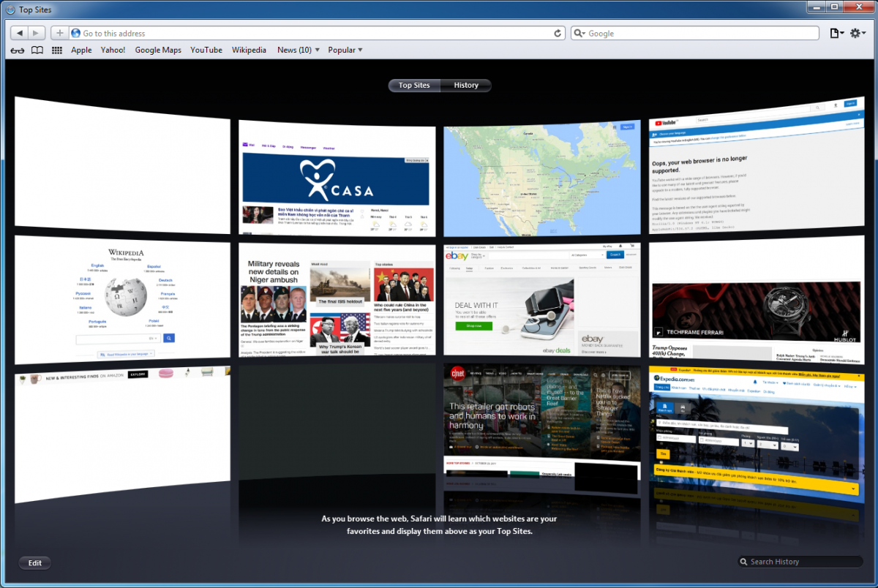The height and width of the screenshot is (588, 878).
Task: Expand the News (10) bookmarks folder
Action: click(298, 50)
